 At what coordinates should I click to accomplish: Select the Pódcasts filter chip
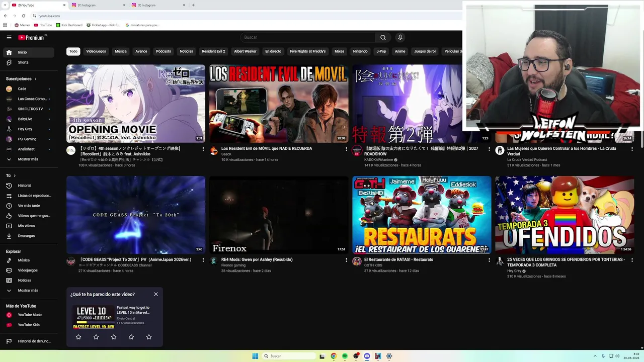(164, 51)
